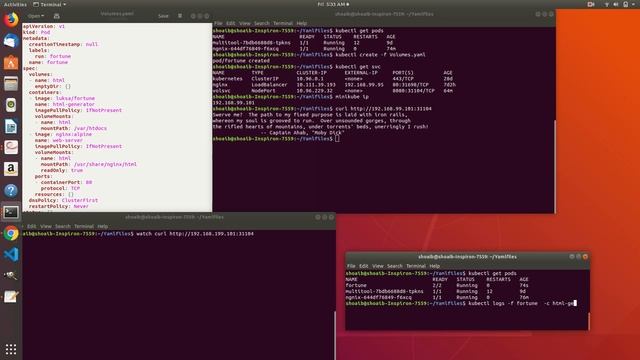Open the gedit hamburger menu

tap(180, 16)
